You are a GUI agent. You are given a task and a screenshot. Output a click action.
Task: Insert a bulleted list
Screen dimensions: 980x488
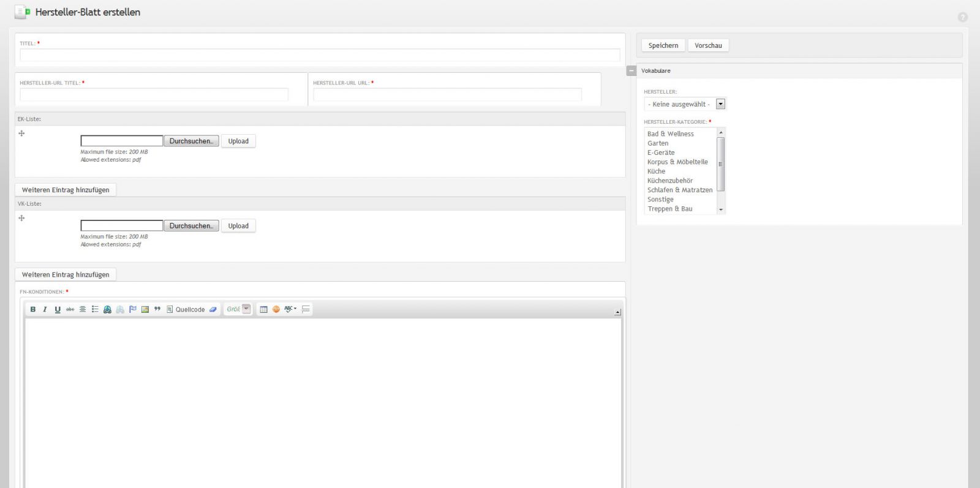coord(95,310)
